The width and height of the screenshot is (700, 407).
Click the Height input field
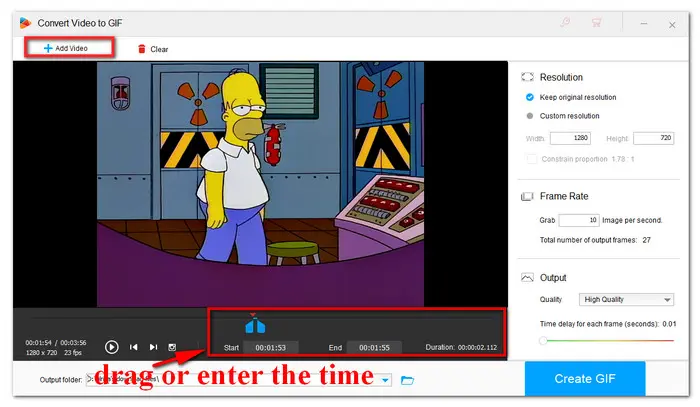coord(654,138)
